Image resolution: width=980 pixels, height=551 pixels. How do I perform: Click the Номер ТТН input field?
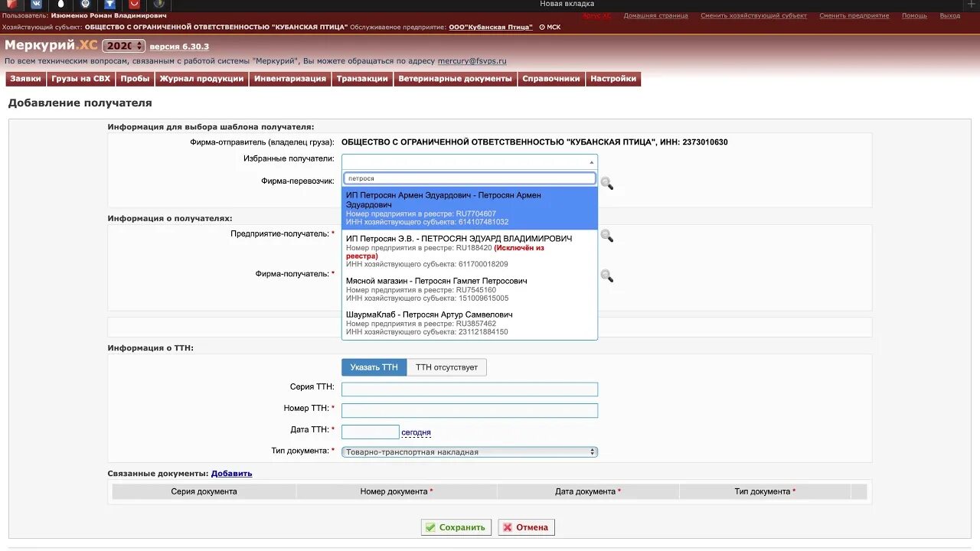click(x=469, y=411)
